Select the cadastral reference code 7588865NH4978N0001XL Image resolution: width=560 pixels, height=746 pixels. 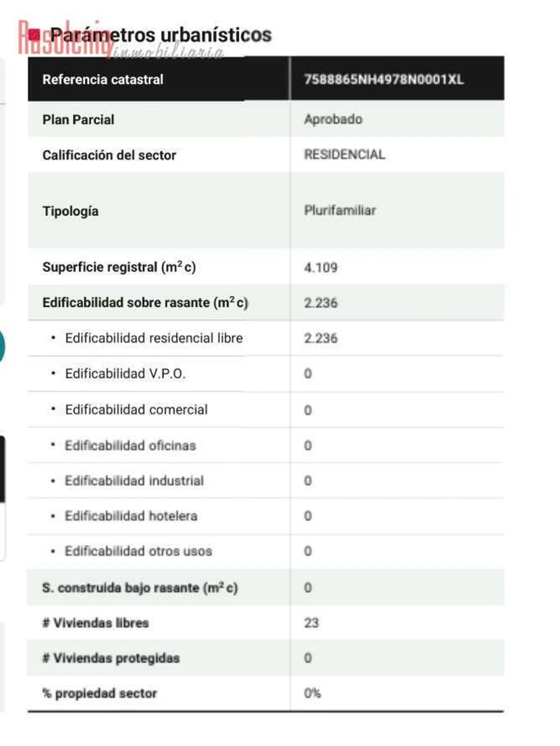pos(383,80)
